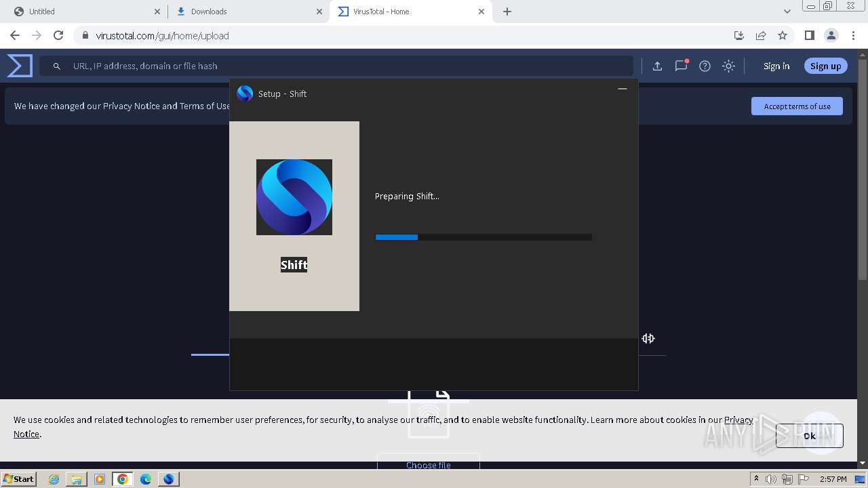Click the Chrome taskbar icon
The width and height of the screenshot is (868, 488).
123,479
